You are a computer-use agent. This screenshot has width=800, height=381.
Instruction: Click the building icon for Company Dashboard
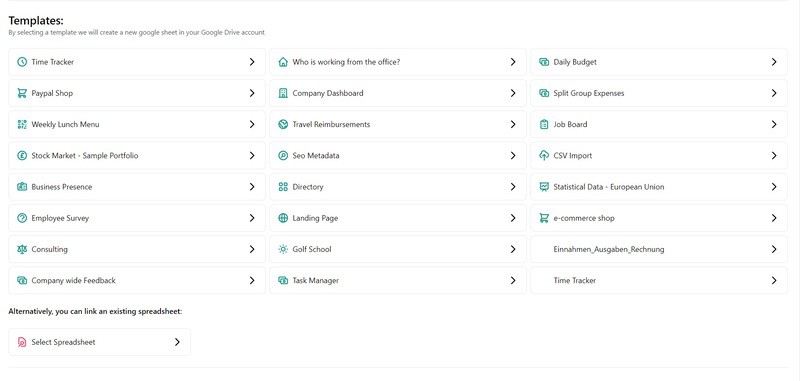pyautogui.click(x=283, y=93)
